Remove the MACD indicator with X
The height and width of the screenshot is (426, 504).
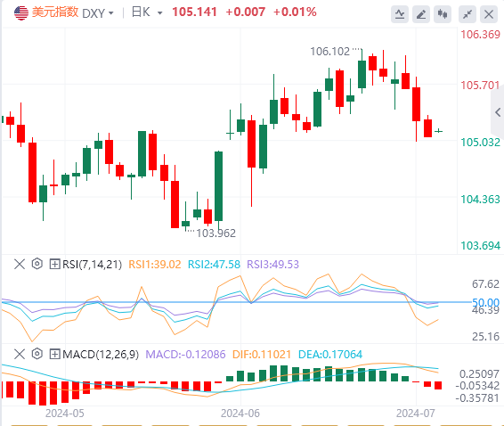(20, 354)
